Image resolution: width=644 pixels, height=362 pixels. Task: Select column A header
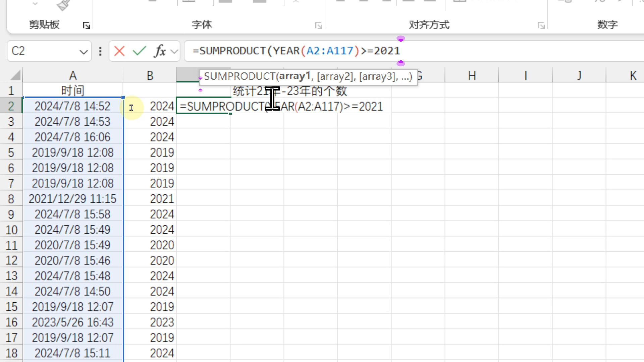click(72, 75)
